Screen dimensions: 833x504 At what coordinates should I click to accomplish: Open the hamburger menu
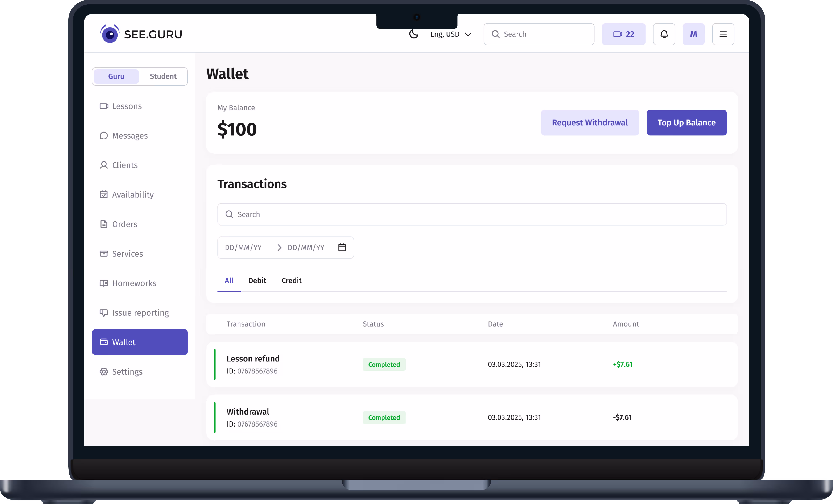(x=723, y=34)
